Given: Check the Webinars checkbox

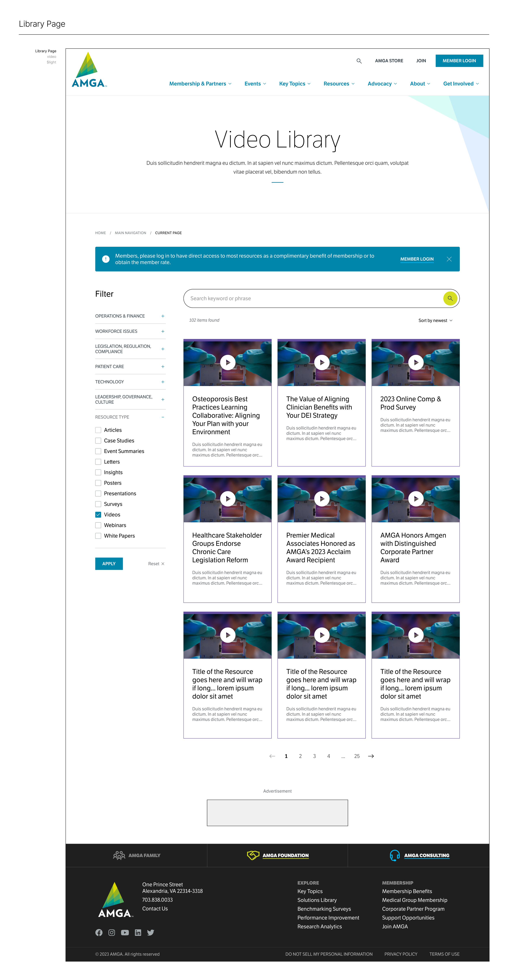Looking at the screenshot, I should (x=98, y=525).
